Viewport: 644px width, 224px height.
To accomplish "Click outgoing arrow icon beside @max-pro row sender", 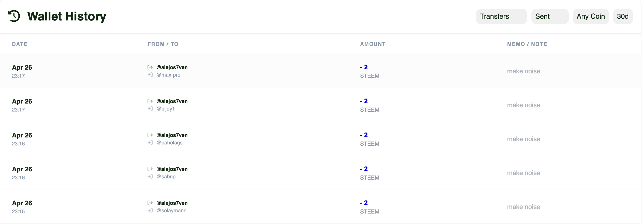I will tap(150, 67).
